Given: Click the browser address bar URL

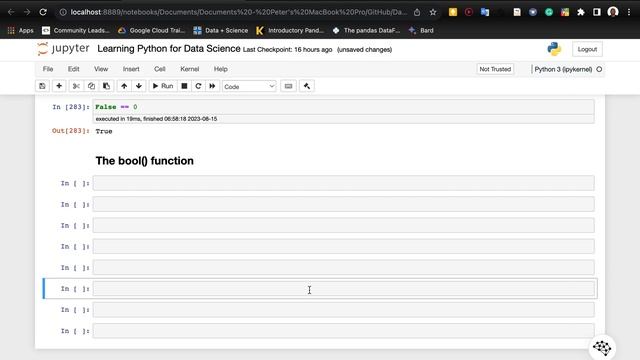Looking at the screenshot, I should (x=238, y=12).
